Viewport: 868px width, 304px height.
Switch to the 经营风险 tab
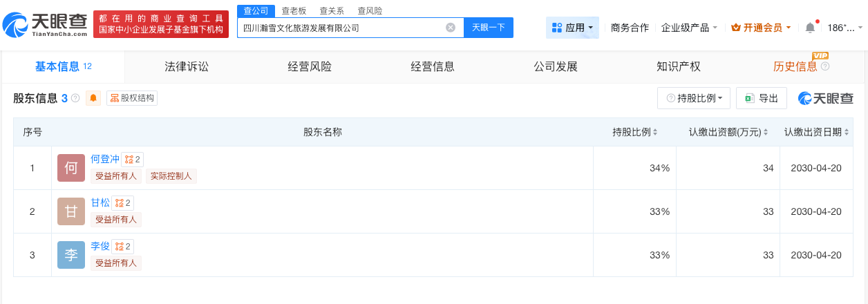pos(309,66)
